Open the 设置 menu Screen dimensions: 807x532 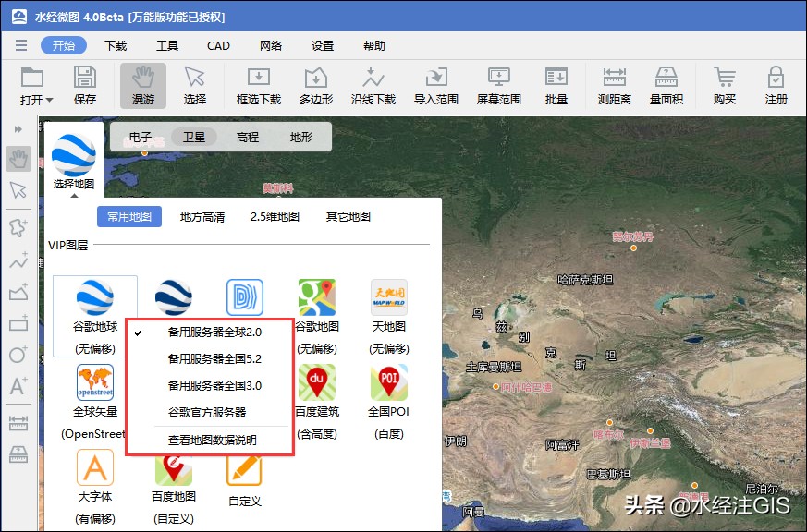point(323,46)
